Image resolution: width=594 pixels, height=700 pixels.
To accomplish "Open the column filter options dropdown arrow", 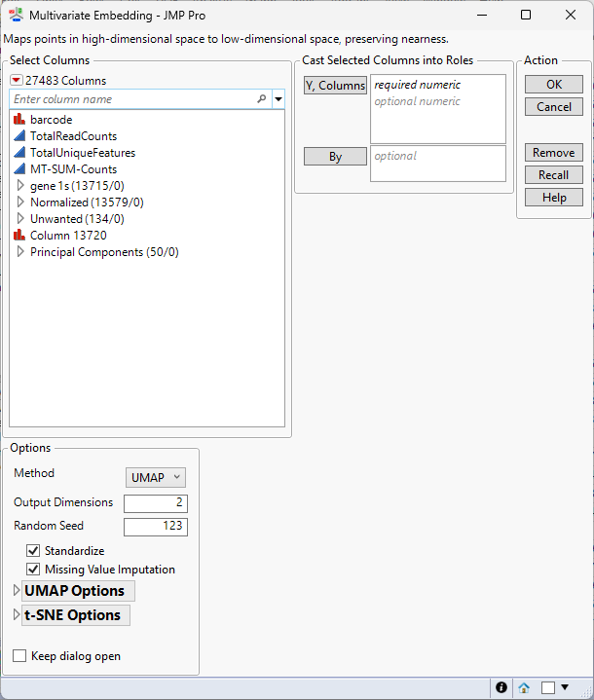I will coord(278,99).
